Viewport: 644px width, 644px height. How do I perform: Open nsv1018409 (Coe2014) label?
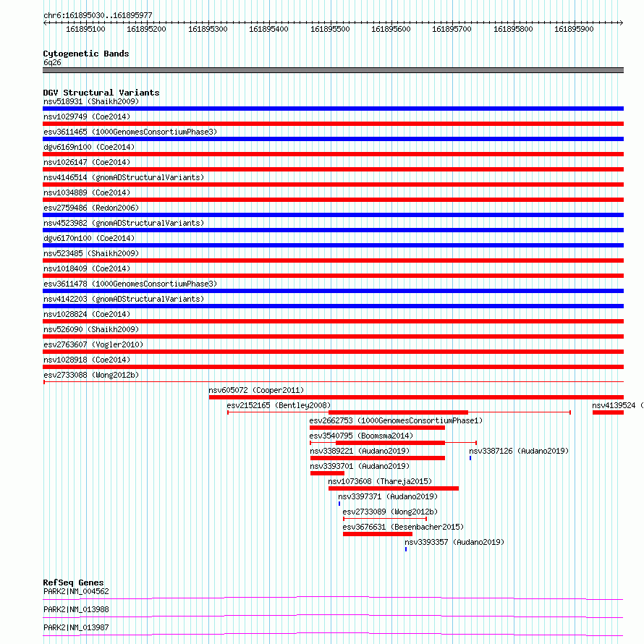point(87,268)
